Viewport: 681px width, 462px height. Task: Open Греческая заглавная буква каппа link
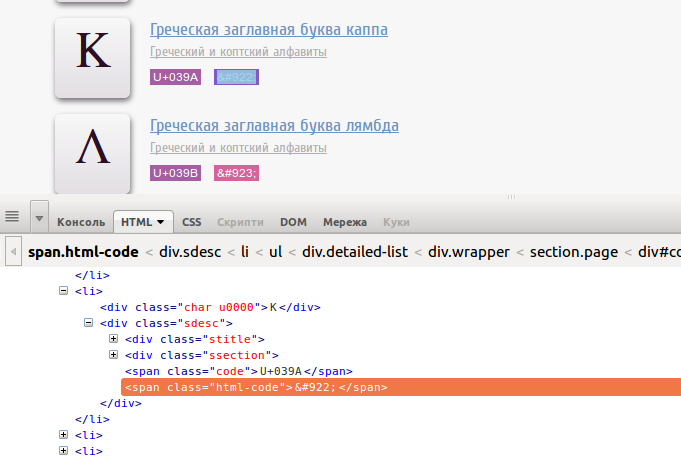(269, 30)
